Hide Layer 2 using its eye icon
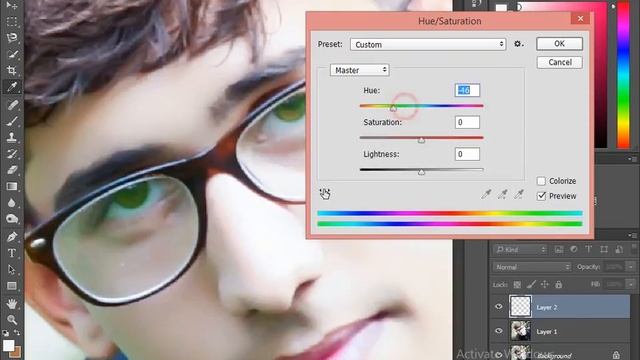This screenshot has width=640, height=360. pos(499,307)
